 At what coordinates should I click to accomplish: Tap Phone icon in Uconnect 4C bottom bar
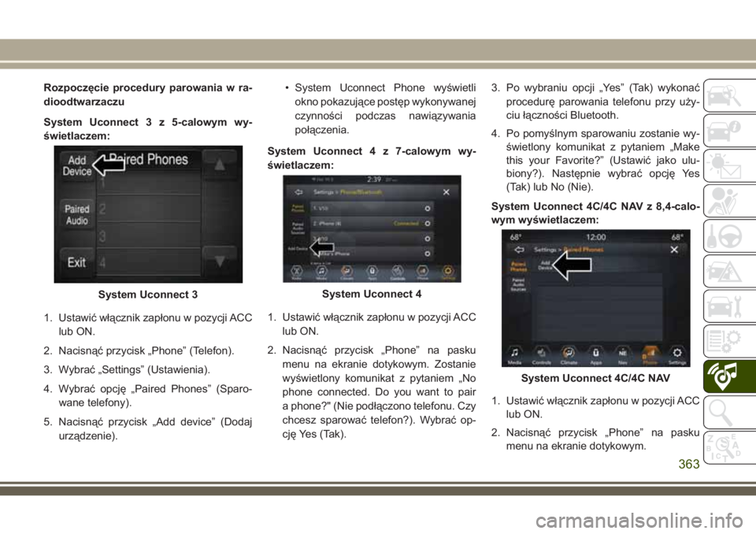tap(650, 355)
